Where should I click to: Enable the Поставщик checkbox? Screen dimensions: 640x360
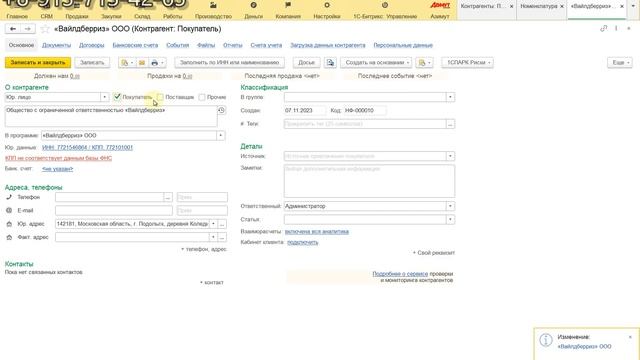tap(160, 97)
